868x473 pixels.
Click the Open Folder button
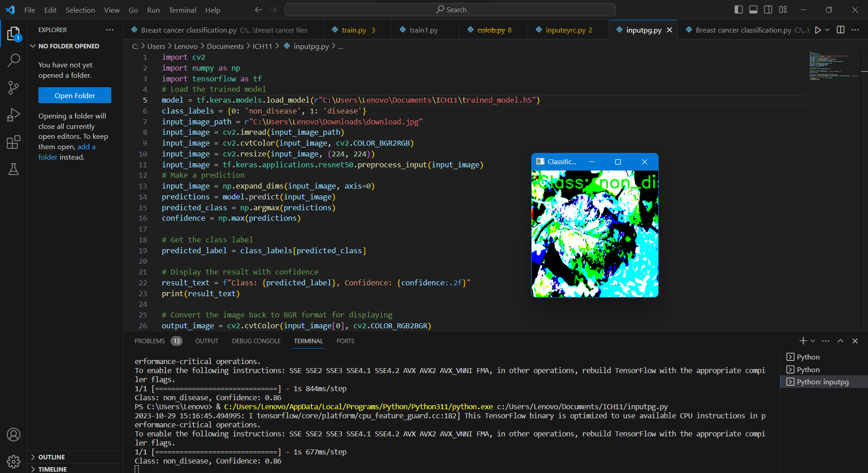point(75,95)
